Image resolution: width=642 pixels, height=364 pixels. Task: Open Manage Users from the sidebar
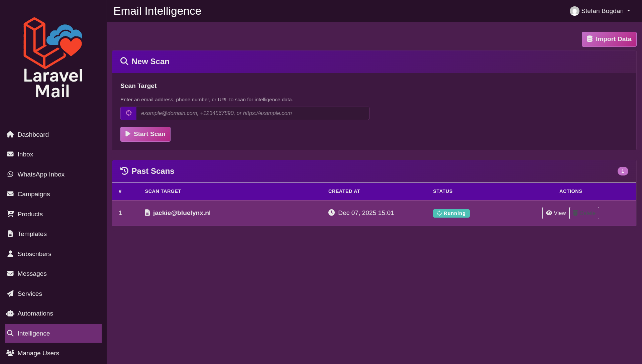(x=38, y=353)
